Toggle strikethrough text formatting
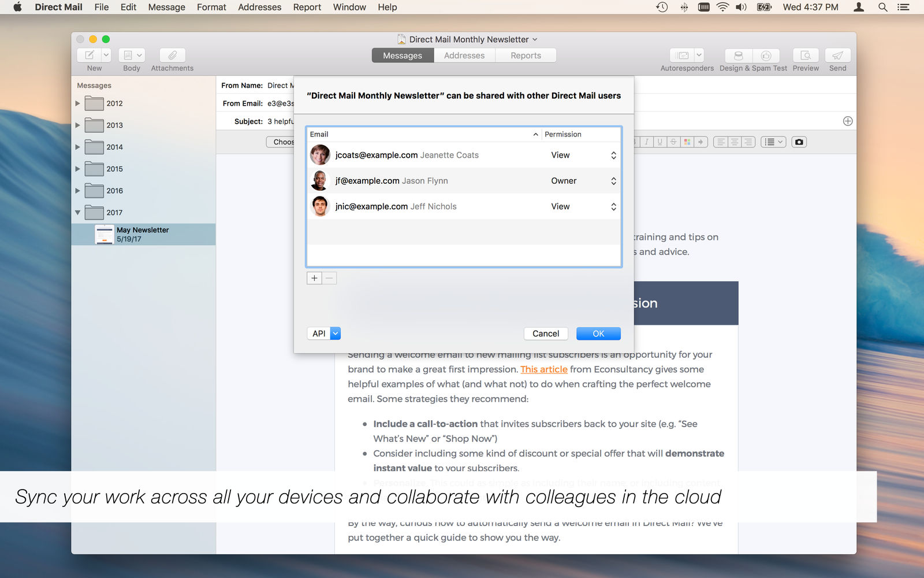 pos(673,142)
